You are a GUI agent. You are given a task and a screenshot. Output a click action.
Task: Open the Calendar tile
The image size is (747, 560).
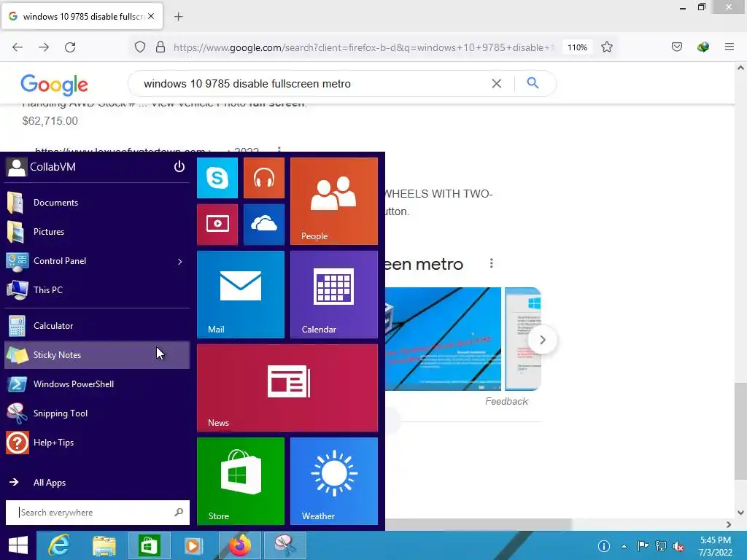(x=334, y=295)
